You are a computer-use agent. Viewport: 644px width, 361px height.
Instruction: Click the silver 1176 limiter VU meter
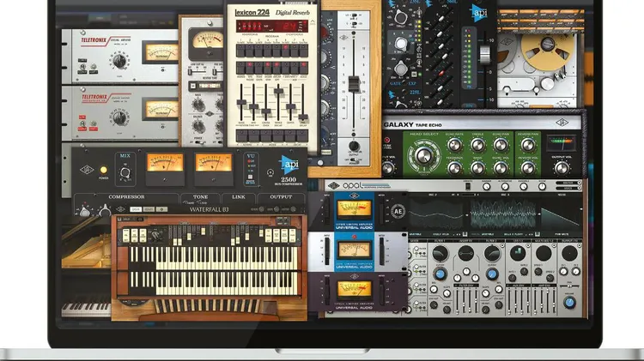354,249
